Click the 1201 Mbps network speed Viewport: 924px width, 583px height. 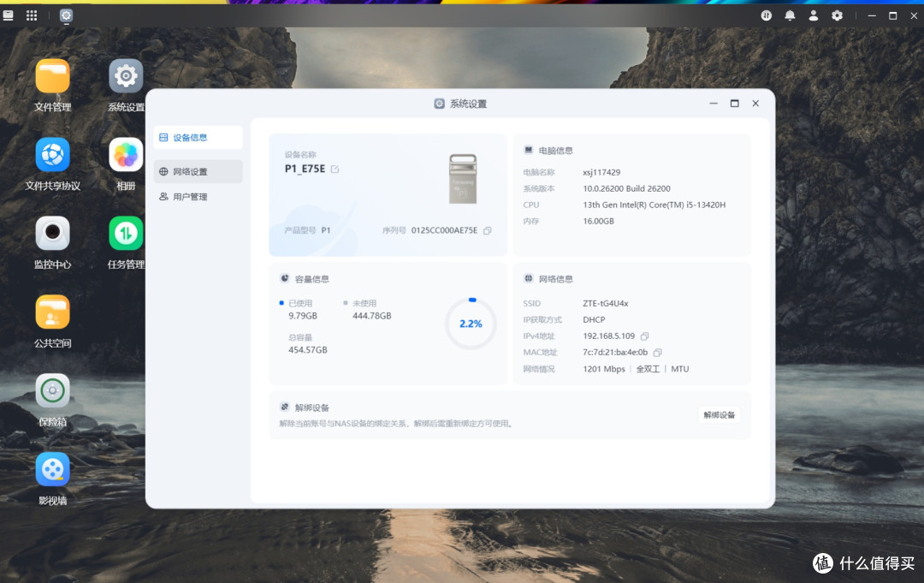[604, 369]
